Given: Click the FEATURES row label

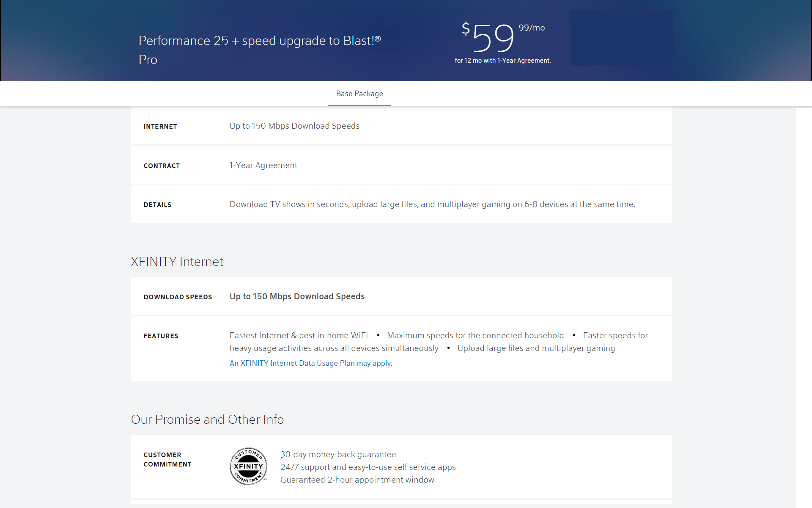Looking at the screenshot, I should [161, 336].
